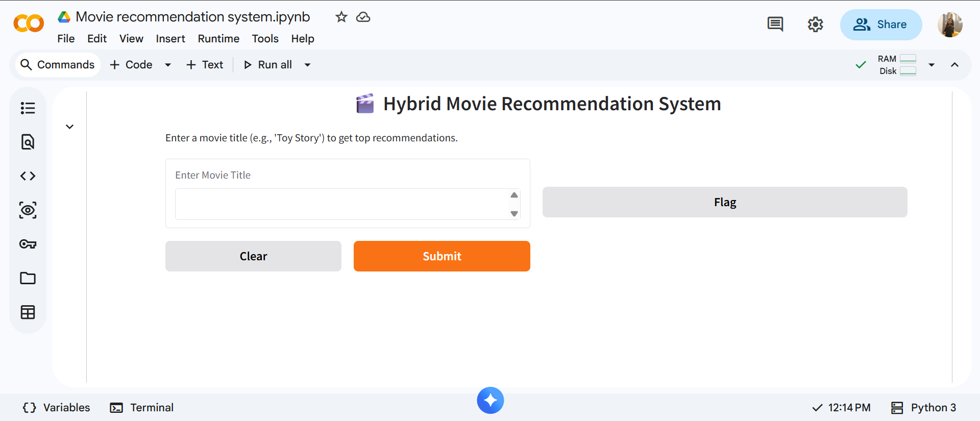Open the Table of contents sidebar icon
The width and height of the screenshot is (980, 421).
pos(28,108)
